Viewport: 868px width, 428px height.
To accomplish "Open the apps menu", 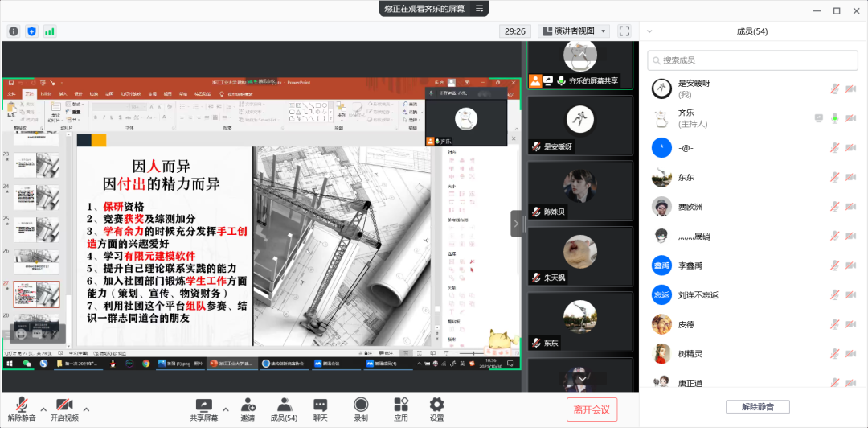I will pyautogui.click(x=401, y=409).
